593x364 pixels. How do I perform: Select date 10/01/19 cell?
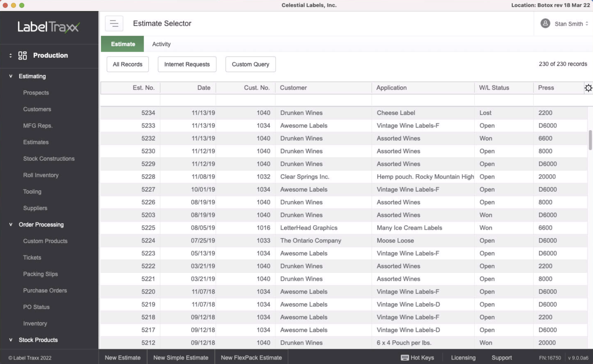(188, 189)
